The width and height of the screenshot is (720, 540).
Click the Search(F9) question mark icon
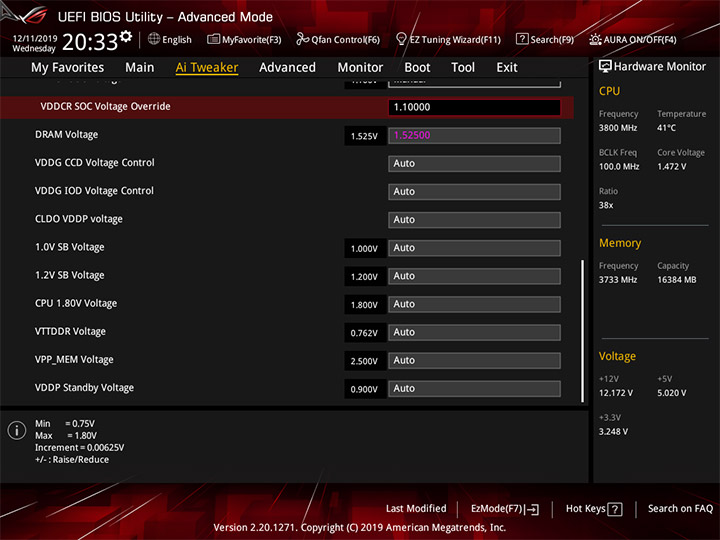coord(522,39)
